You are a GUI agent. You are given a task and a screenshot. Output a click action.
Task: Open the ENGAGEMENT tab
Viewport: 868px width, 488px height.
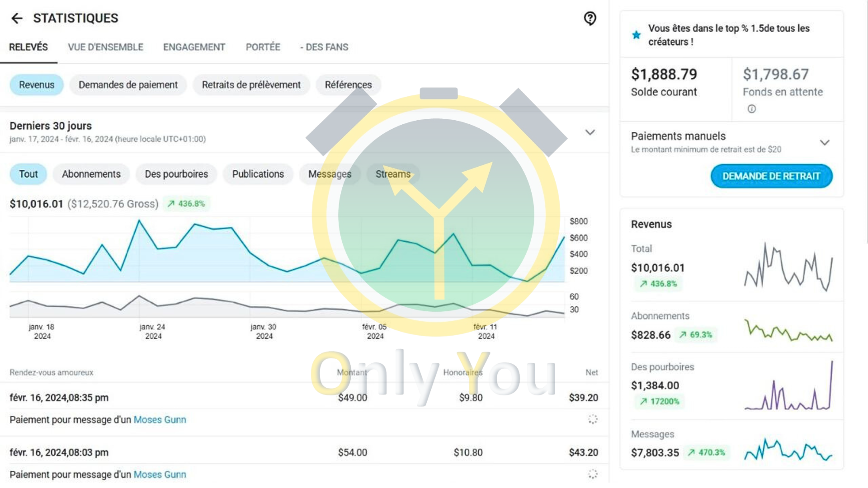click(x=194, y=47)
